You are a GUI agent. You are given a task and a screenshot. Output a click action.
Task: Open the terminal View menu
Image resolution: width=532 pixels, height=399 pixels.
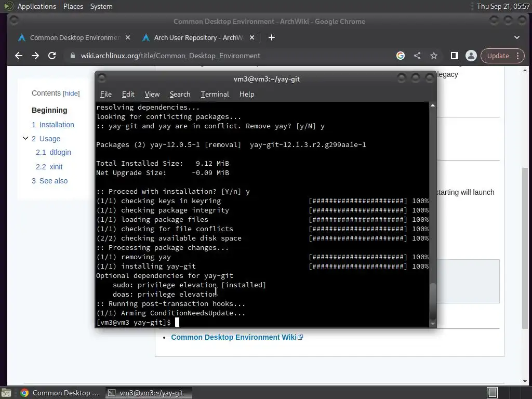[x=152, y=95]
